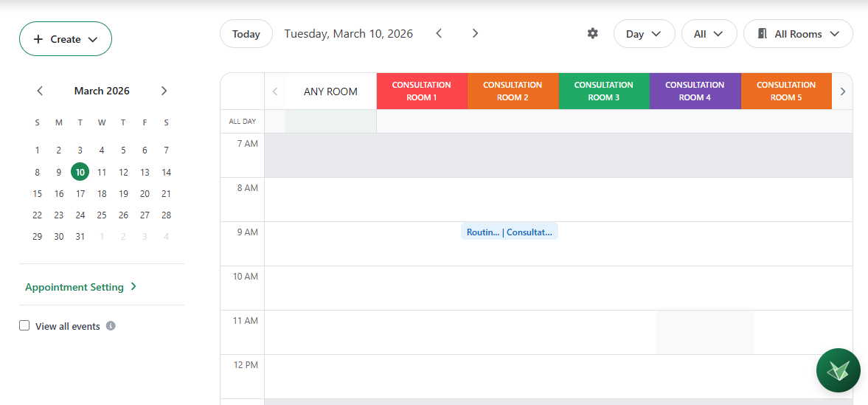Go to next day arrow in header
Image resolution: width=868 pixels, height=405 pixels.
pos(475,34)
